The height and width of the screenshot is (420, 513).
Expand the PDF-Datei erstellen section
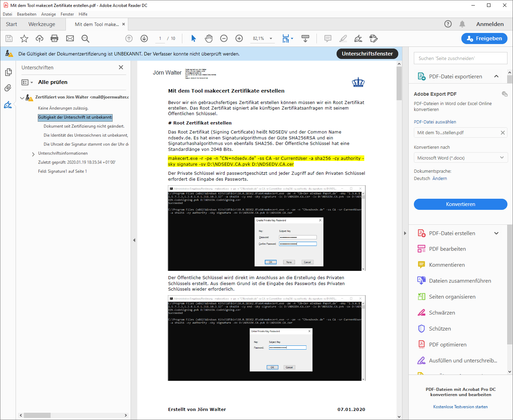point(496,233)
